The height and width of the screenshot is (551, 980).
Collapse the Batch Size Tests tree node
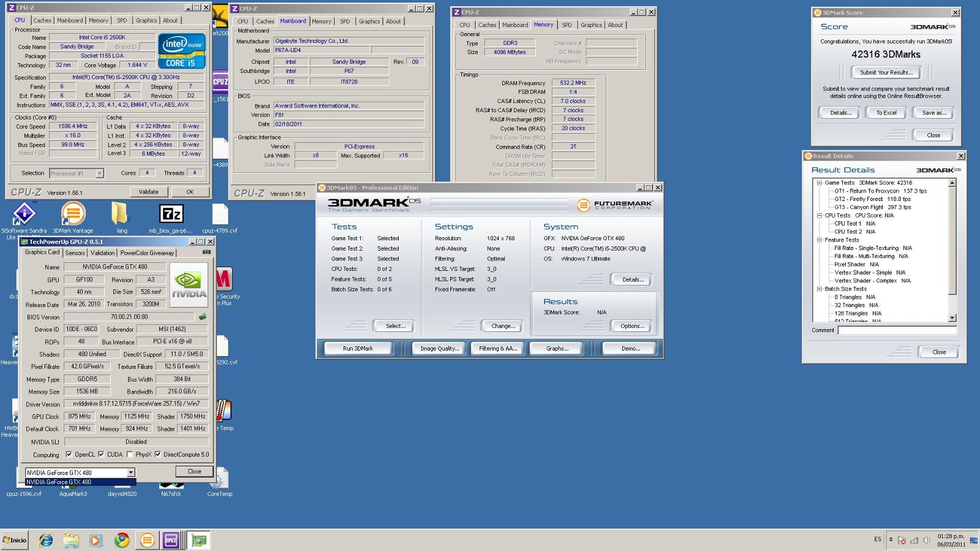(820, 289)
